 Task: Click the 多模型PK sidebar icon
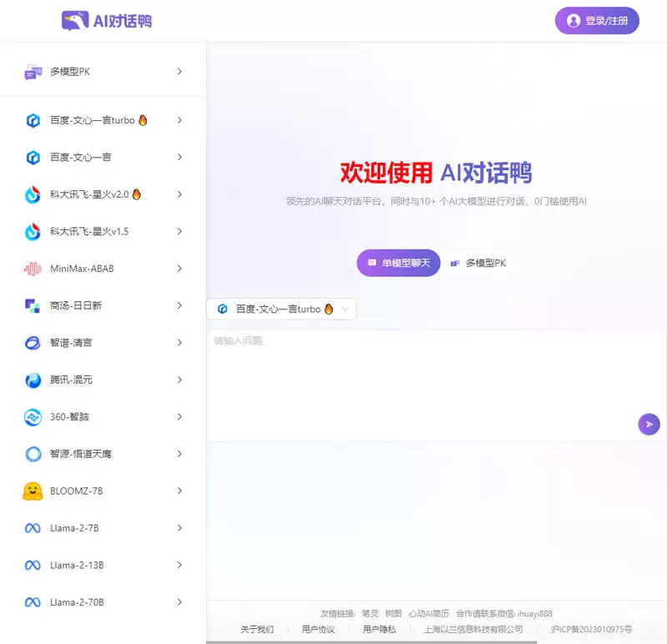[x=33, y=72]
